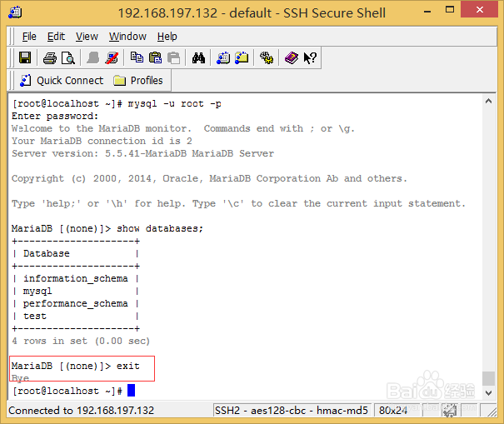Image resolution: width=504 pixels, height=424 pixels.
Task: Click the 'test' database row
Action: point(76,316)
